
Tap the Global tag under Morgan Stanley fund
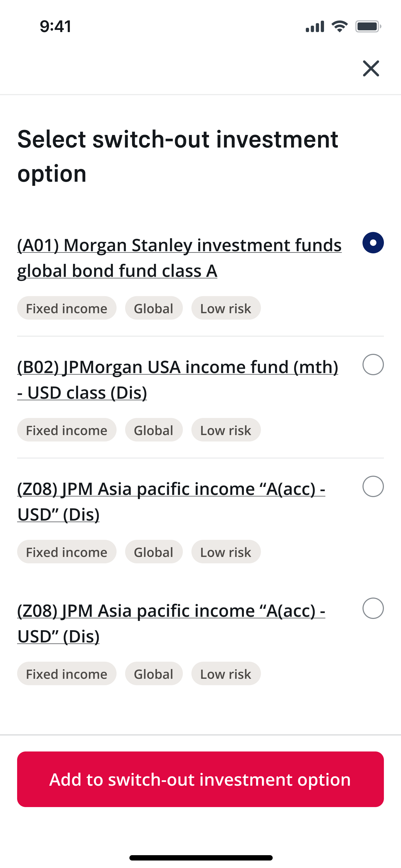pyautogui.click(x=154, y=308)
